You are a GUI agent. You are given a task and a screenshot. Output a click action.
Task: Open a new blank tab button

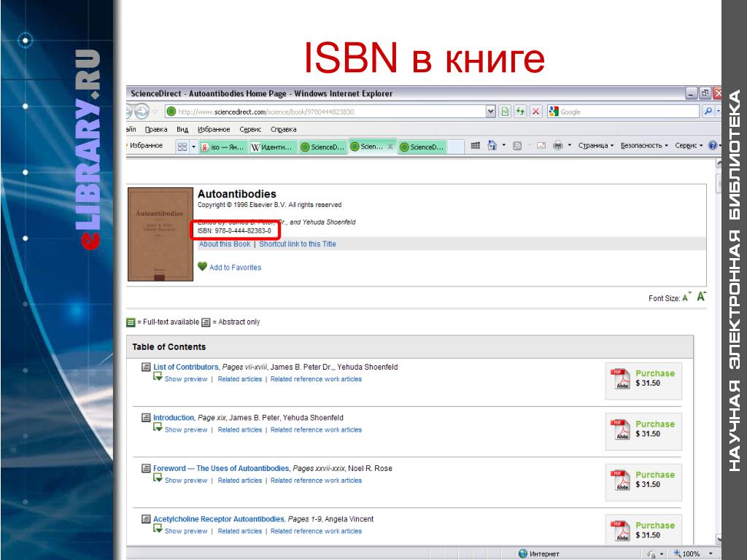click(456, 147)
